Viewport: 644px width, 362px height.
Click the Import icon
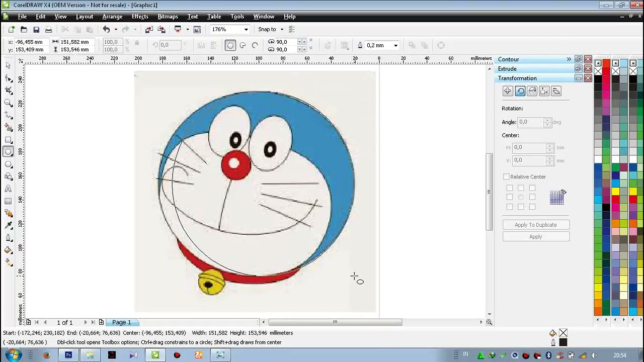(x=149, y=30)
